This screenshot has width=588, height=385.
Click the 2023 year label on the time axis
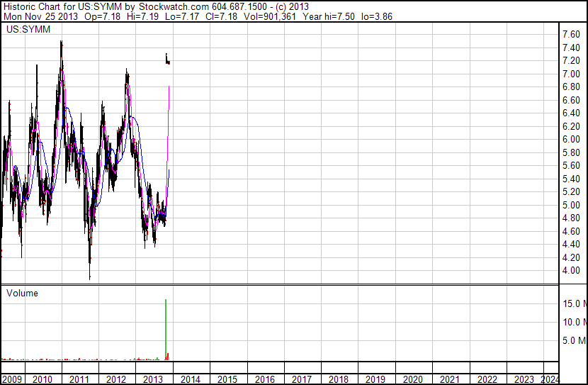click(524, 379)
